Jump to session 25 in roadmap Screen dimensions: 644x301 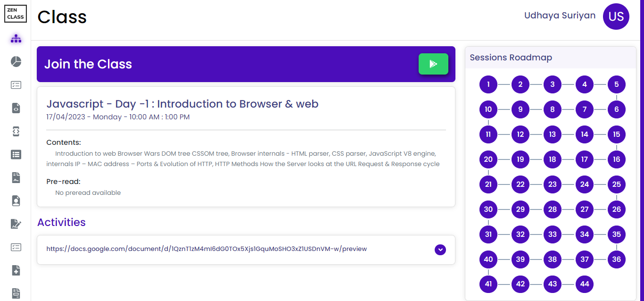coord(617,184)
